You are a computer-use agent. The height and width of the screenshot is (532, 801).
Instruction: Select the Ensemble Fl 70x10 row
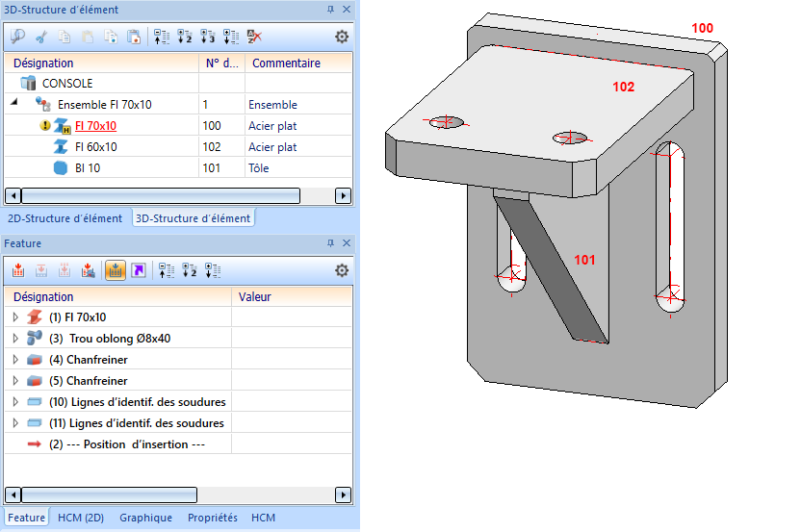(178, 104)
